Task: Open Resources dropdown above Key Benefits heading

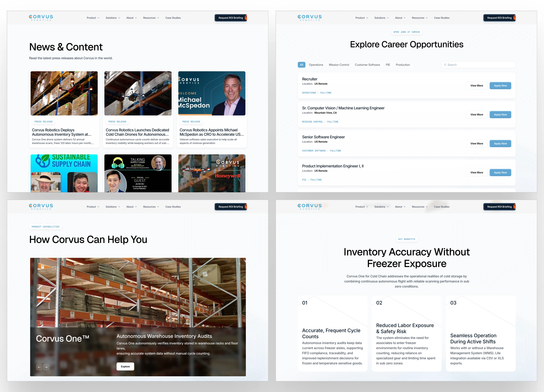Action: tap(419, 207)
